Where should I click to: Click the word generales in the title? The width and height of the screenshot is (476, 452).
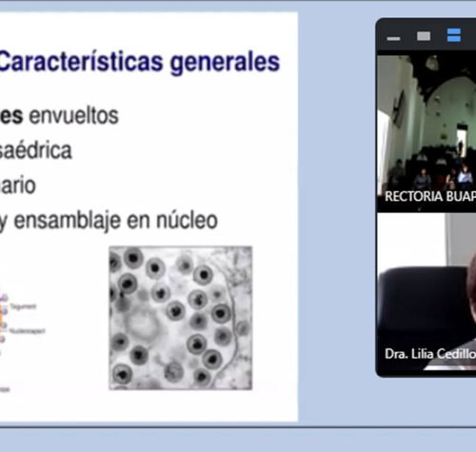point(225,63)
